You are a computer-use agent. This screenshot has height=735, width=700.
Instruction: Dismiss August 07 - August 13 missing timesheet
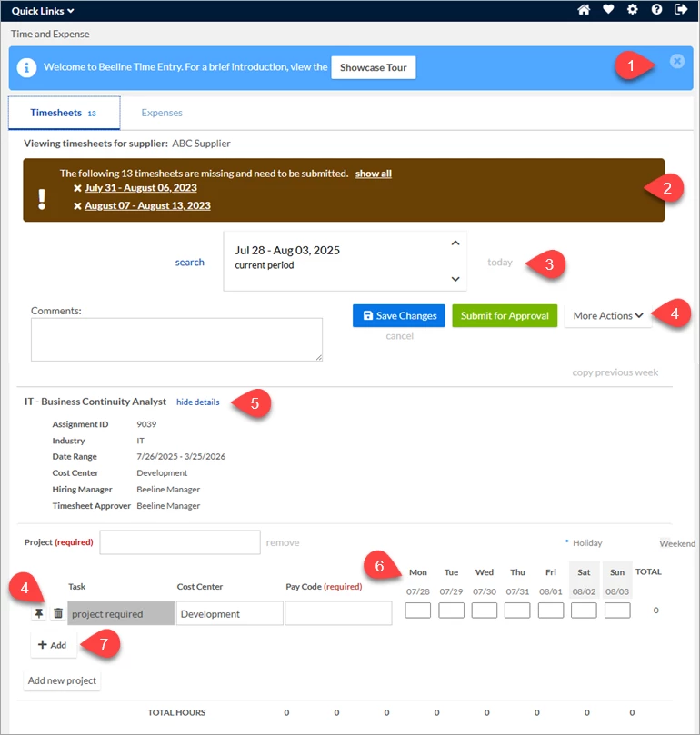click(x=77, y=205)
